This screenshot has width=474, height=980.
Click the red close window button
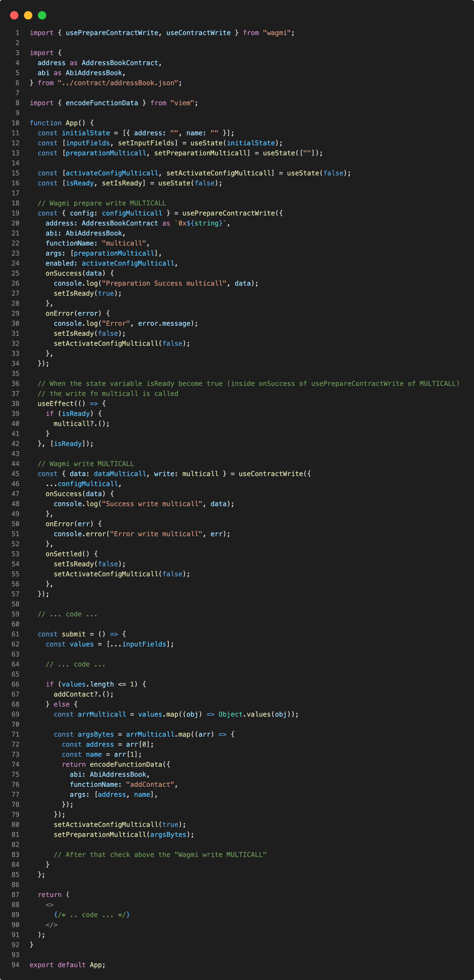[14, 15]
